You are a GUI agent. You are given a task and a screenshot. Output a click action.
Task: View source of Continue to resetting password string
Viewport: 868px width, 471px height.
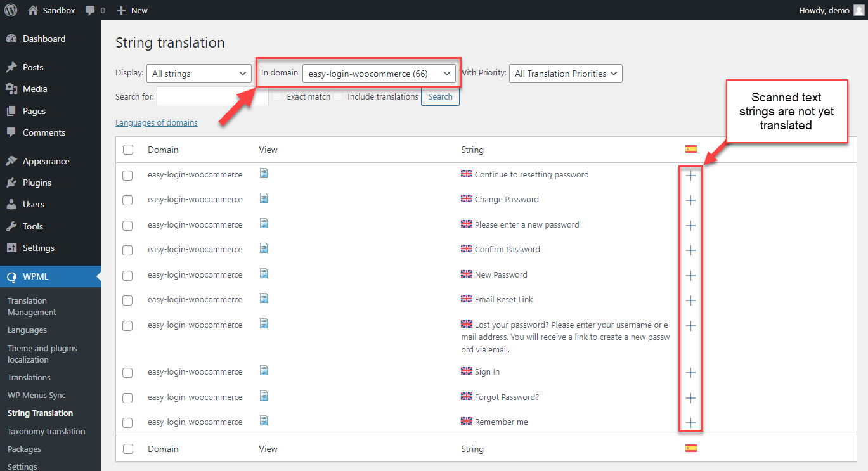264,173
